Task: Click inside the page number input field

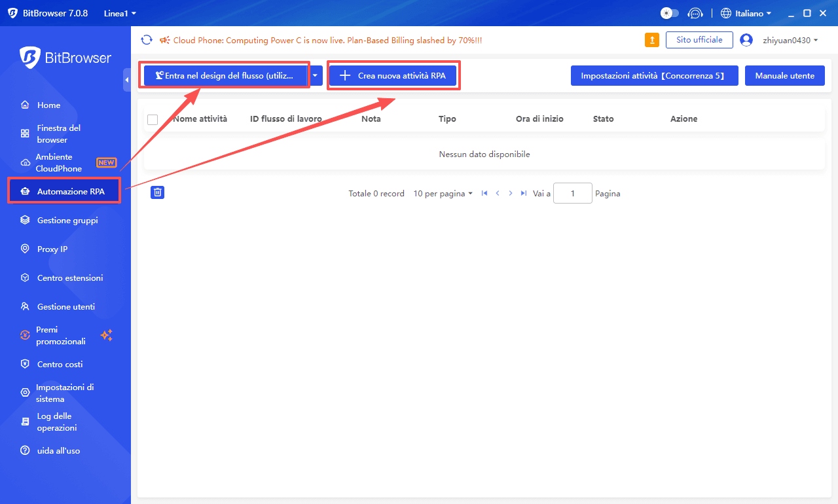Action: tap(572, 193)
